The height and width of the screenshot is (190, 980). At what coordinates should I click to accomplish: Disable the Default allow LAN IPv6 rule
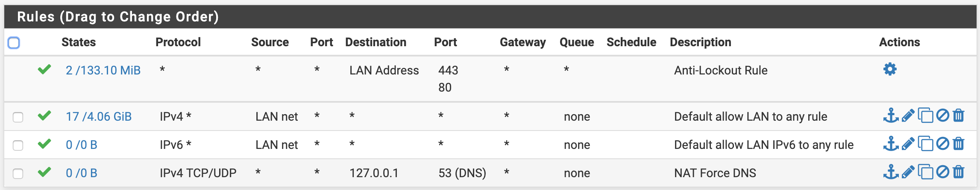942,144
